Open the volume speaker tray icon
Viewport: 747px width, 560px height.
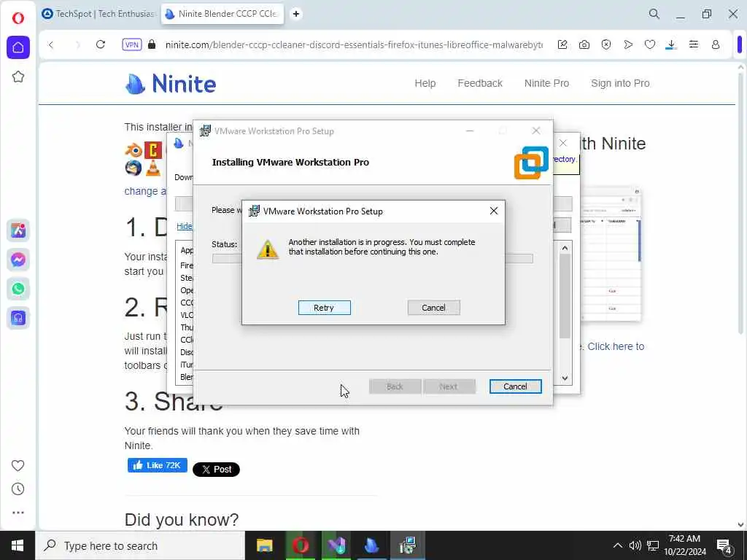(635, 545)
